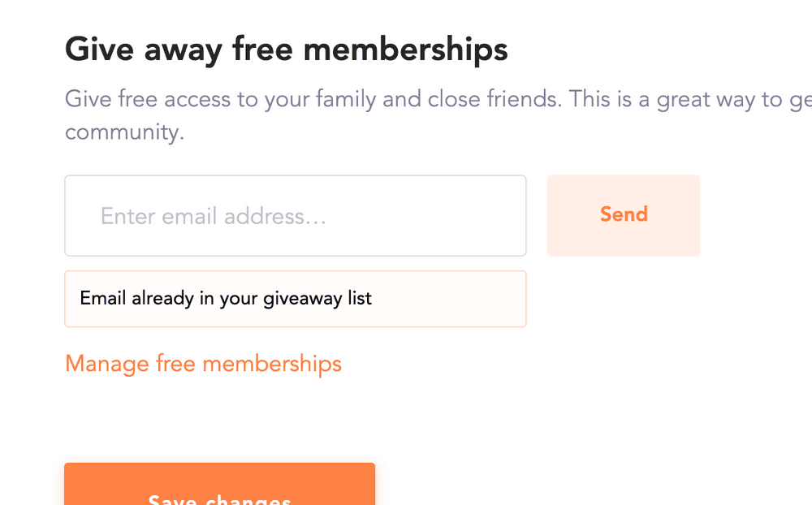Click 'Give free access' paragraph text
Viewport: 812px width, 505px height.
click(438, 115)
